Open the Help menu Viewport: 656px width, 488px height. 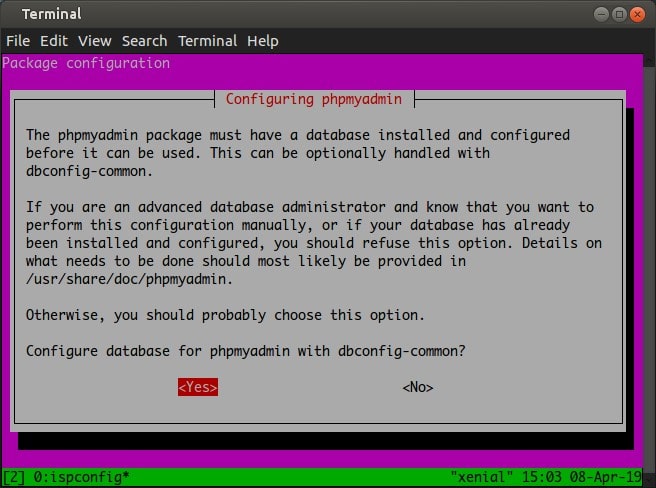point(263,41)
